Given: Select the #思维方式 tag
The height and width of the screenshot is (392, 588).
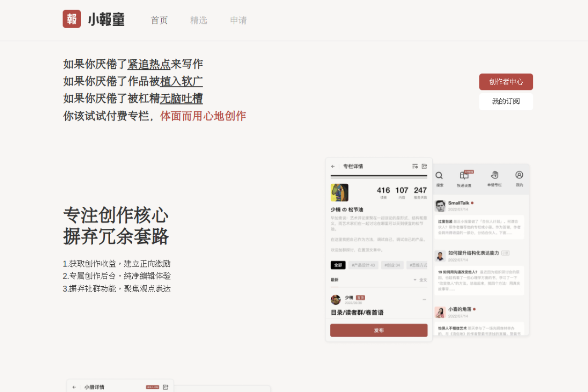Looking at the screenshot, I should pyautogui.click(x=417, y=265).
